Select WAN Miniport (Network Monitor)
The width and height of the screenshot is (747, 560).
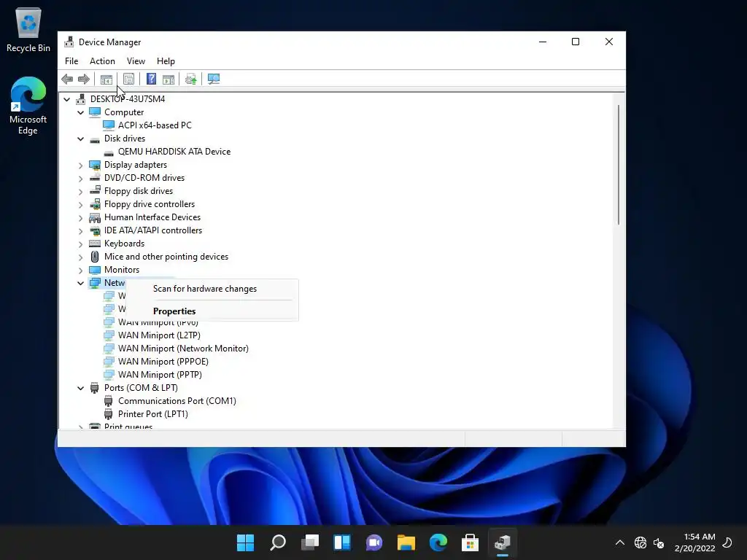[183, 349]
